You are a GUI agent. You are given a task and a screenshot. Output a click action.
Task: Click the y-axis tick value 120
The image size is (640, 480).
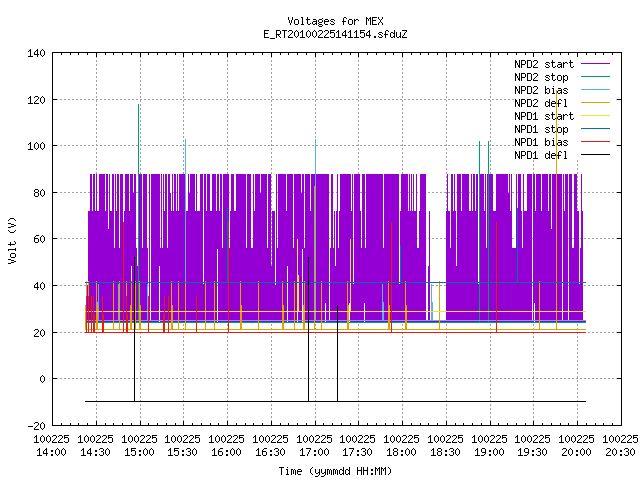pos(36,100)
